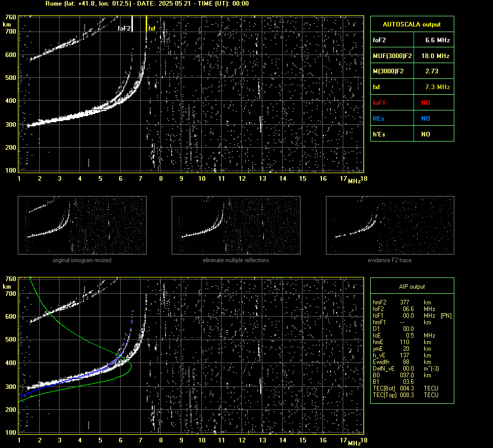Select the AIP foF2 '06.6' value
This screenshot has width=493, height=448.
pos(408,309)
